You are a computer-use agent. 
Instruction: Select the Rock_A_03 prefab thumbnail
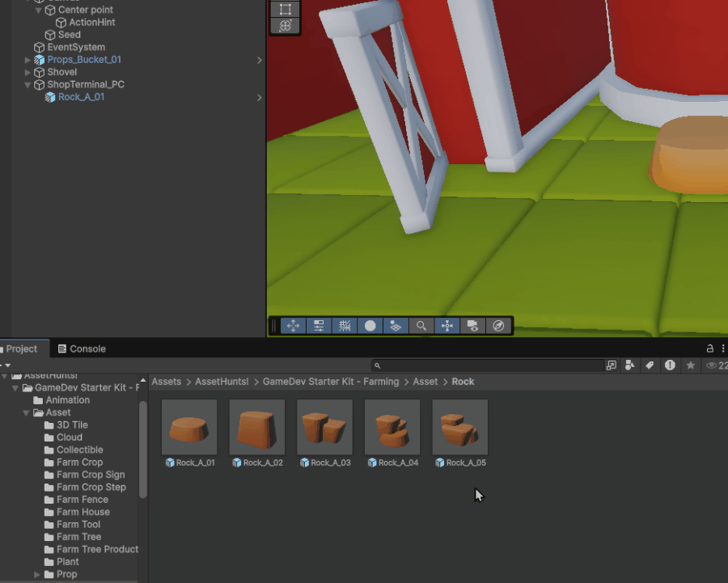click(x=324, y=428)
